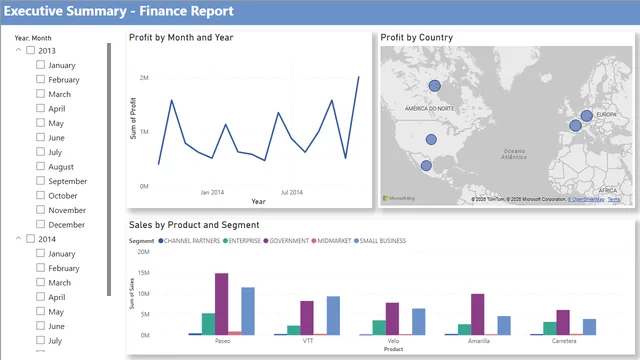Select Enterprise legend marker

[x=225, y=241]
